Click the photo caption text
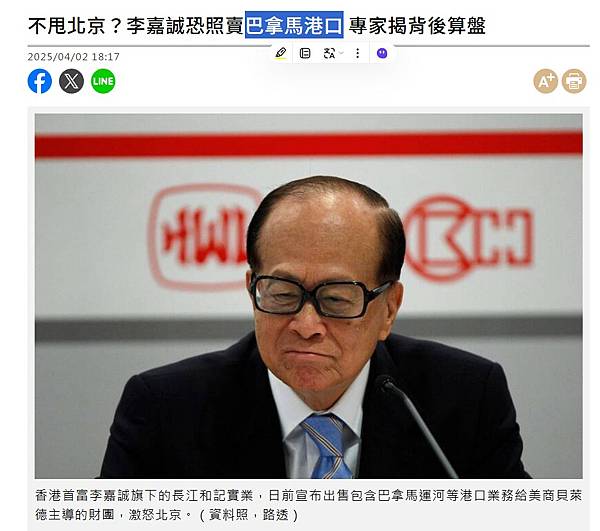This screenshot has height=531, width=600. [x=308, y=505]
